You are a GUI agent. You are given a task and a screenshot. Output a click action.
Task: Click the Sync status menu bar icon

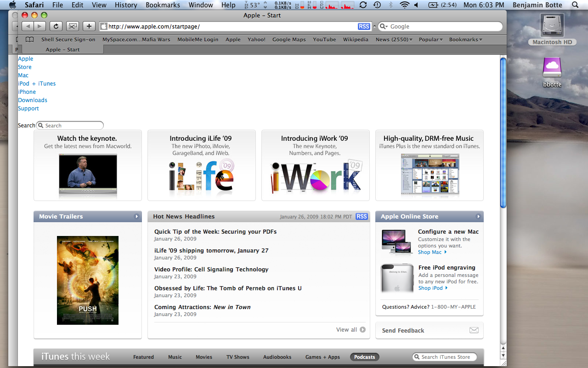(363, 5)
